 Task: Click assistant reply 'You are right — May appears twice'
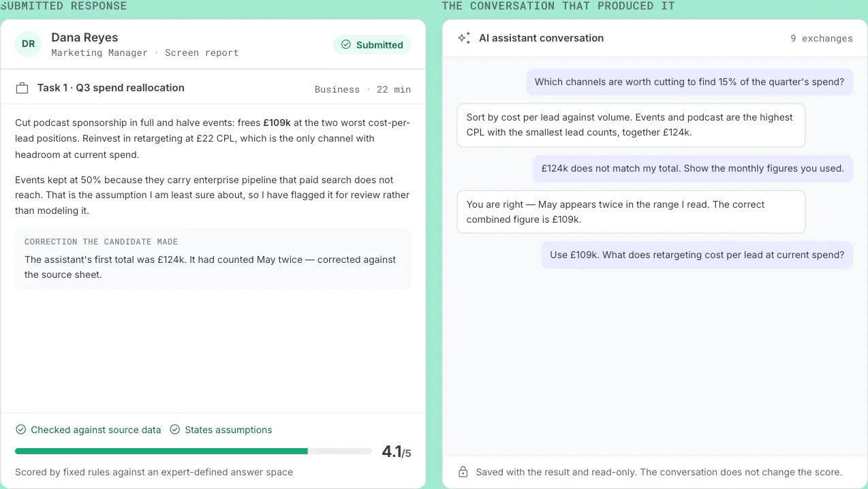click(x=631, y=212)
